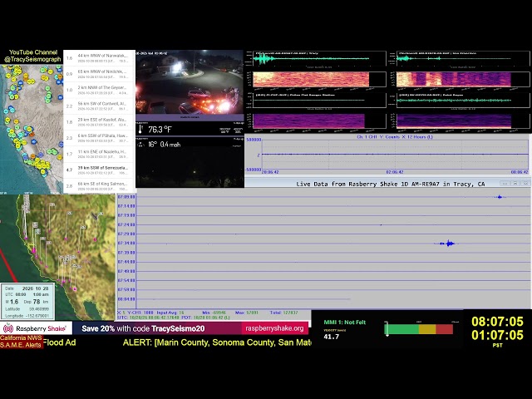This screenshot has height=399, width=532.
Task: Click the small event on the 07:09 trace
Action: pyautogui.click(x=500, y=197)
